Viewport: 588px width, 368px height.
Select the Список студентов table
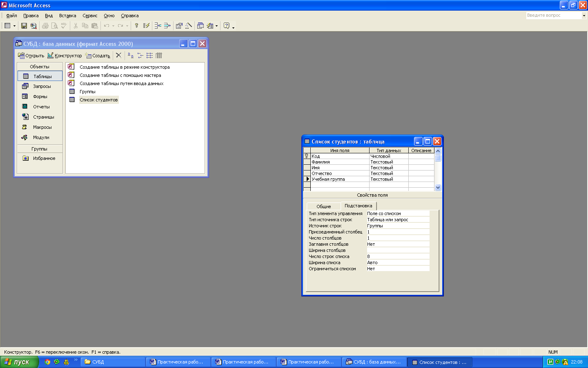[98, 100]
